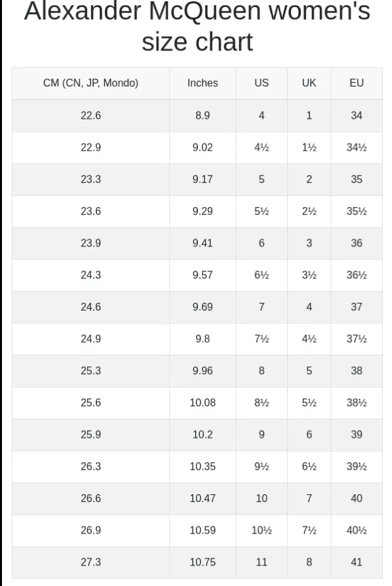392x586 pixels.
Task: Select the 22.6 cm cell
Action: [x=91, y=115]
